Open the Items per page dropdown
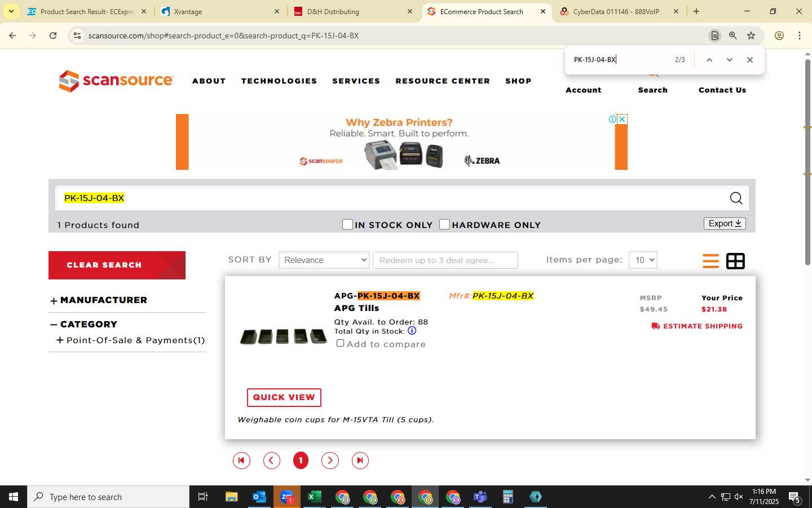The image size is (812, 508). (643, 260)
